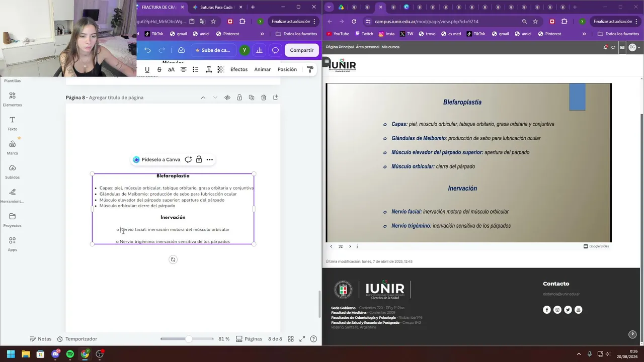Open the Herramientas tools panel
Screen dimensions: 644x362
[x=12, y=196]
